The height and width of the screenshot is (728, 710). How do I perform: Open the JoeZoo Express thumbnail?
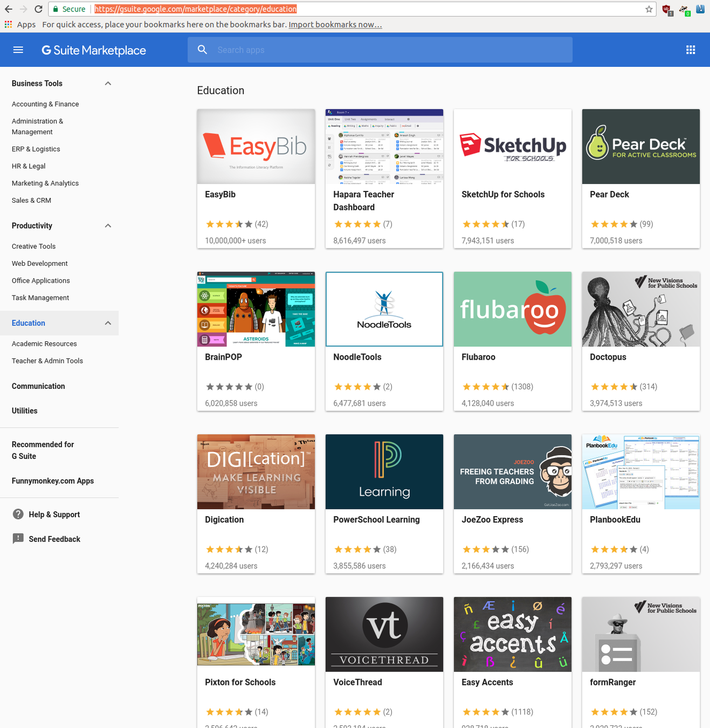[x=513, y=472]
